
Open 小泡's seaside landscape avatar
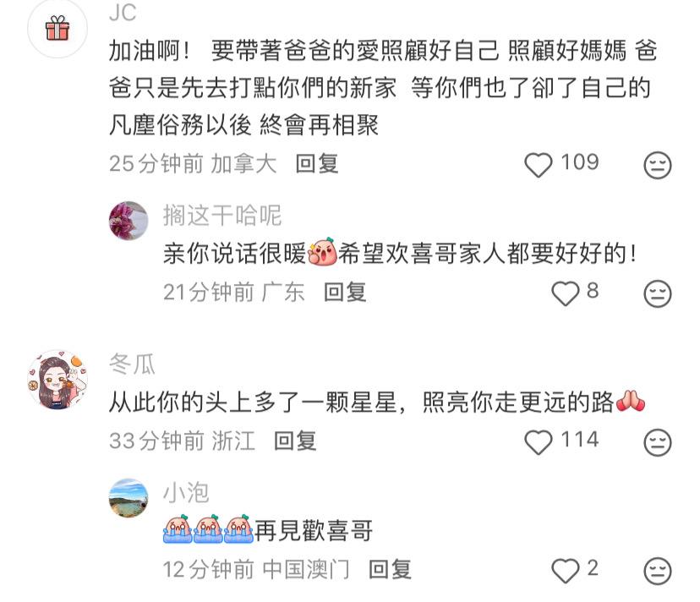(x=129, y=498)
